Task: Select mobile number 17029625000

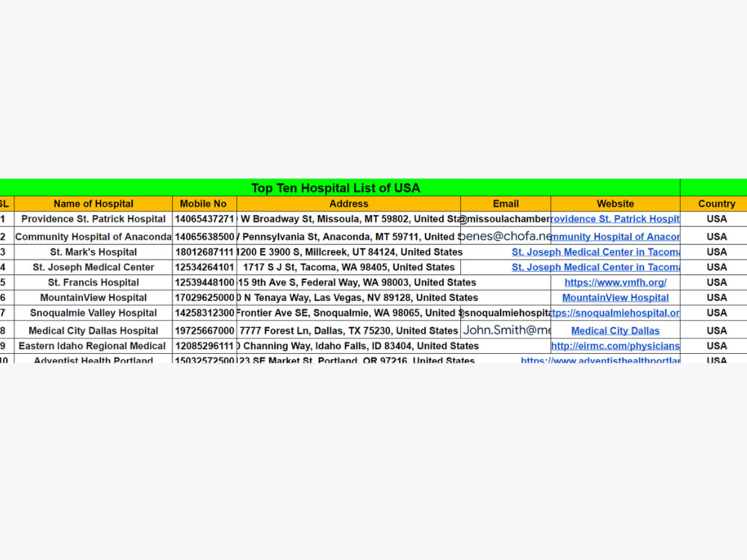Action: 204,298
